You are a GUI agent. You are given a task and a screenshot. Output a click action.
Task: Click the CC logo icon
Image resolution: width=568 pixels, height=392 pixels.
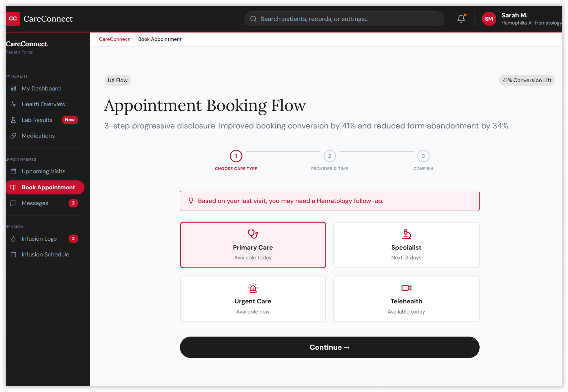13,19
